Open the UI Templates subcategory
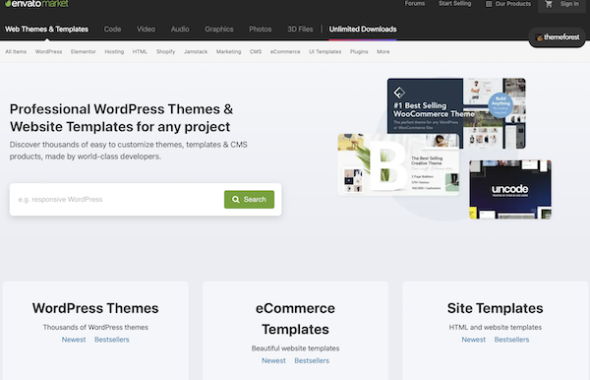The width and height of the screenshot is (590, 380). click(x=325, y=52)
